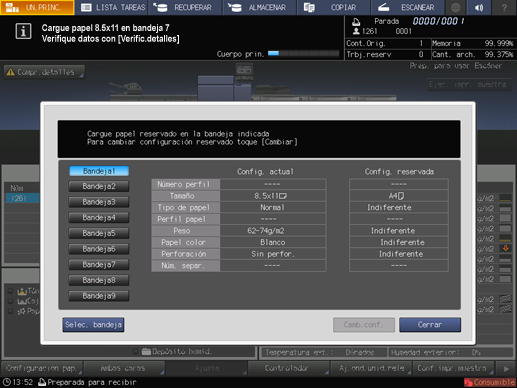Image resolution: width=517 pixels, height=388 pixels.
Task: Click Depósito humid. folder icon
Action: click(x=146, y=351)
